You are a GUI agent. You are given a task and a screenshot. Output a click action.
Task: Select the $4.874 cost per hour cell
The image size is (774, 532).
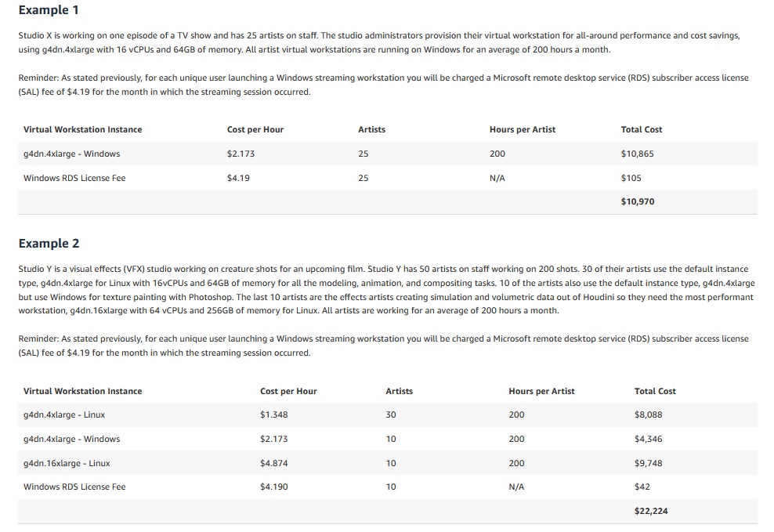(x=273, y=464)
